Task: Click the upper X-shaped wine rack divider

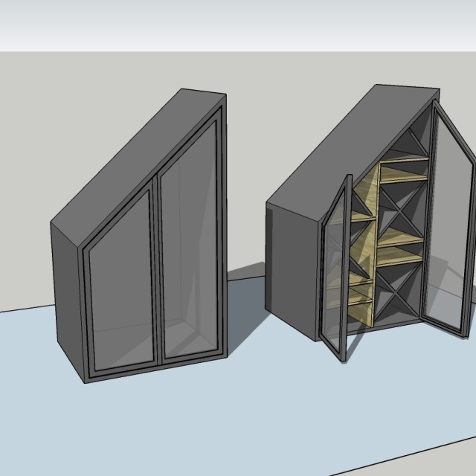Action: coord(402,210)
